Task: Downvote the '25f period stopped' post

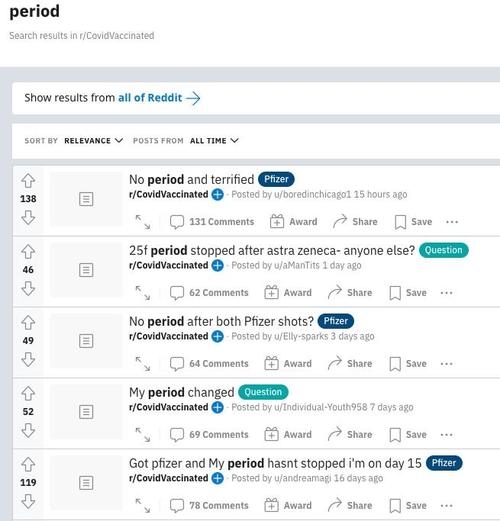Action: [x=28, y=289]
